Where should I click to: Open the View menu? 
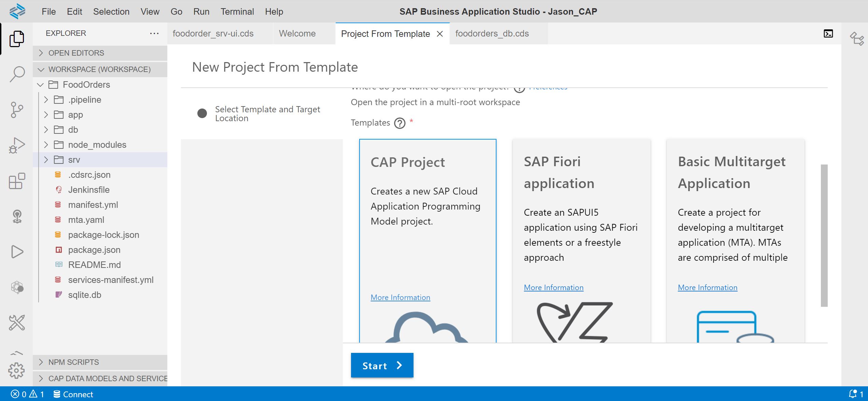pos(150,12)
